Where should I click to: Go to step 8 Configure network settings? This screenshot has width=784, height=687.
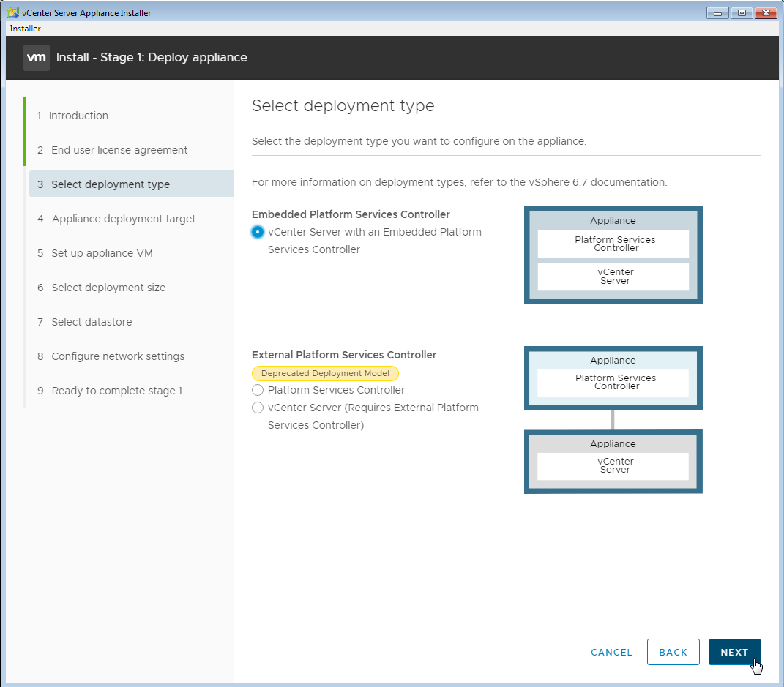[118, 356]
